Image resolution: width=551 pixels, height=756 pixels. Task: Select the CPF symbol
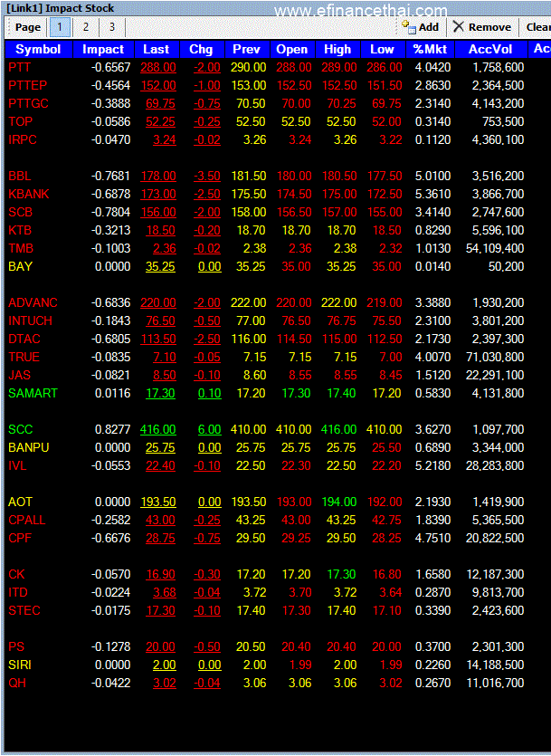click(20, 538)
